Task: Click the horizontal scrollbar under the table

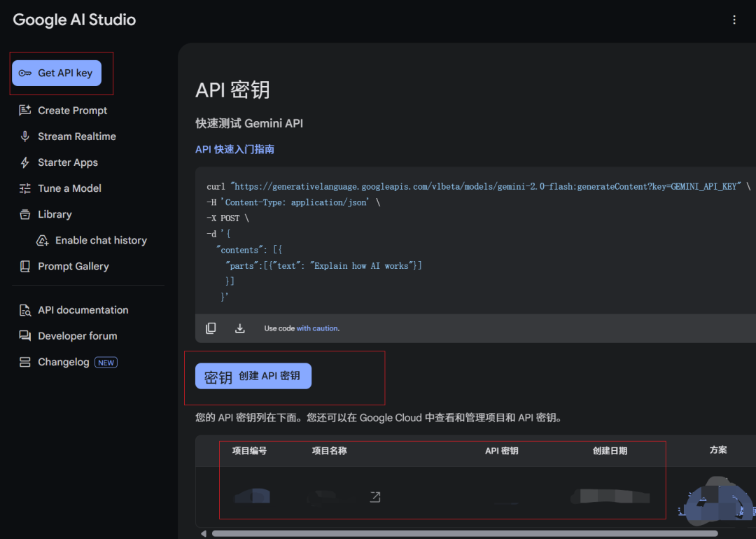Action: (x=465, y=533)
